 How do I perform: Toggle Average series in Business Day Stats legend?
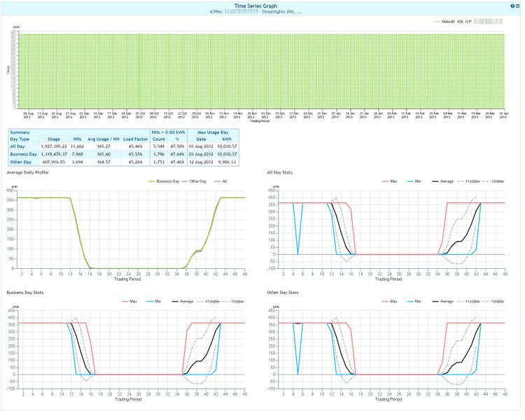click(x=183, y=302)
